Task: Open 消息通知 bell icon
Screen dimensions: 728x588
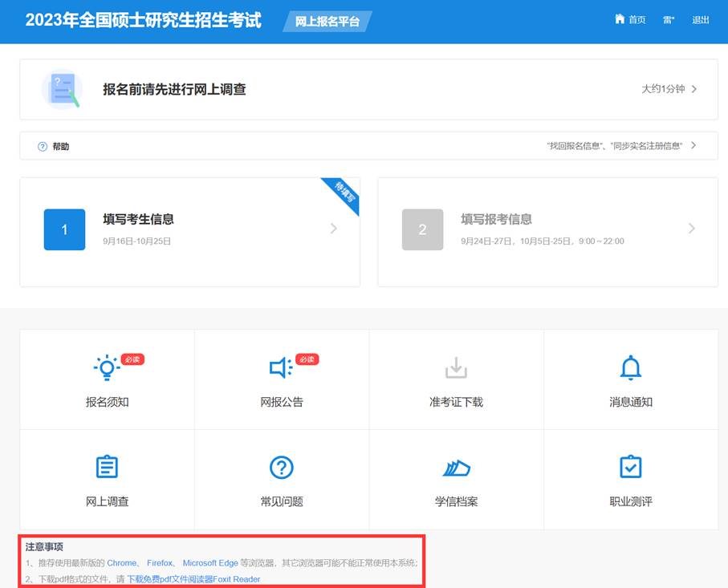Action: tap(630, 368)
